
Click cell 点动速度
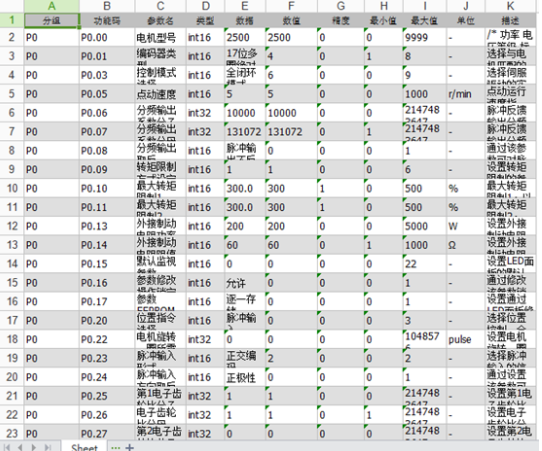[160, 94]
